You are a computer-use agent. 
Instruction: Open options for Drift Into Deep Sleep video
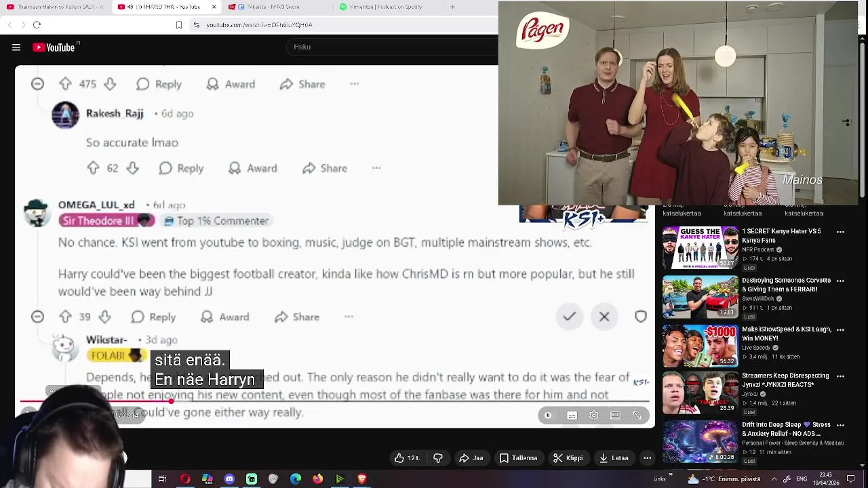[840, 425]
